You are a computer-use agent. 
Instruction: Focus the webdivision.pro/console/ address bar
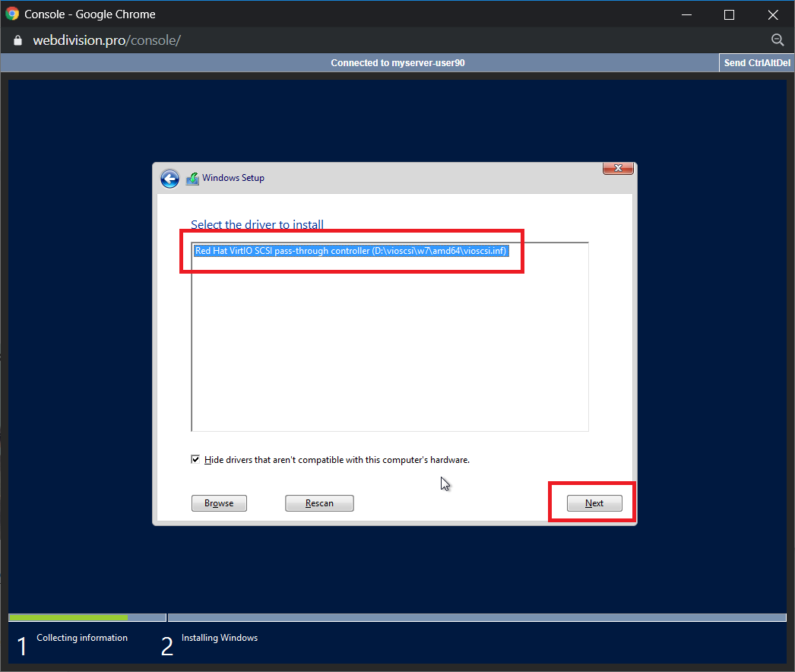tap(106, 40)
